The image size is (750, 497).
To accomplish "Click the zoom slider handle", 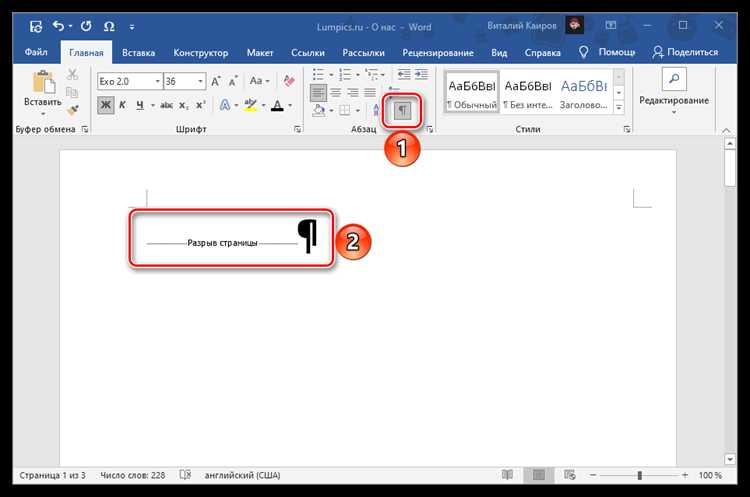I will coord(640,475).
